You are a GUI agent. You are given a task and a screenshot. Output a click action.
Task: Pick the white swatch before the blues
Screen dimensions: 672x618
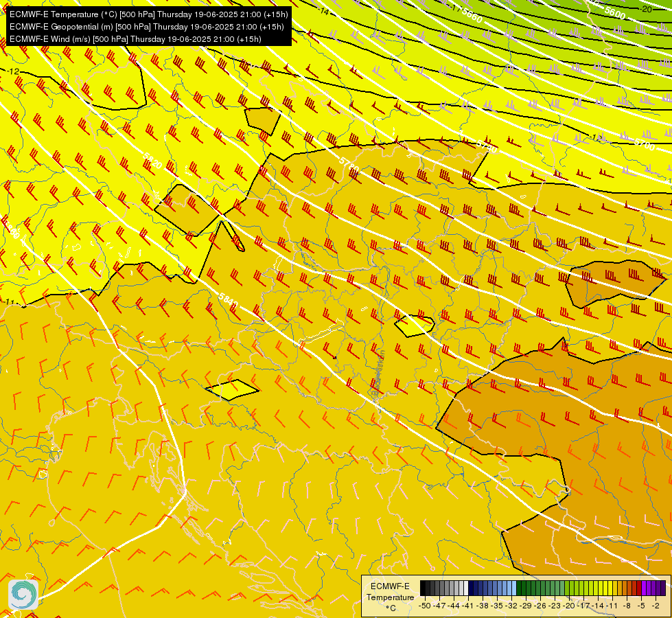[x=466, y=588]
